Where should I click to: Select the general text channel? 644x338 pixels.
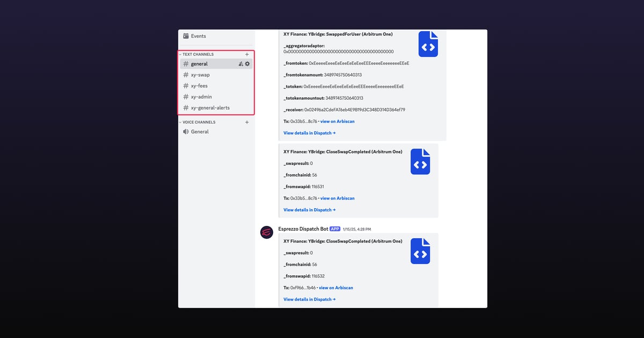coord(215,64)
